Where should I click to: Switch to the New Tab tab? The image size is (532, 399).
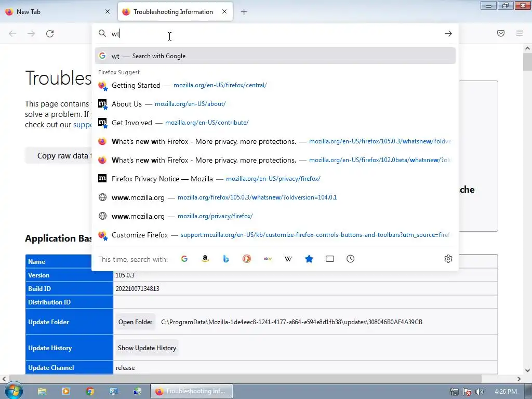[58, 12]
